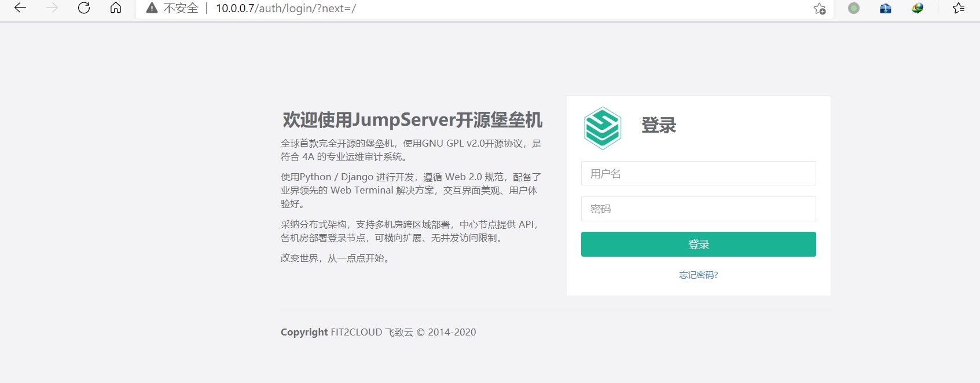The image size is (980, 383).
Task: Focus the 用户名 username field
Action: pyautogui.click(x=699, y=173)
